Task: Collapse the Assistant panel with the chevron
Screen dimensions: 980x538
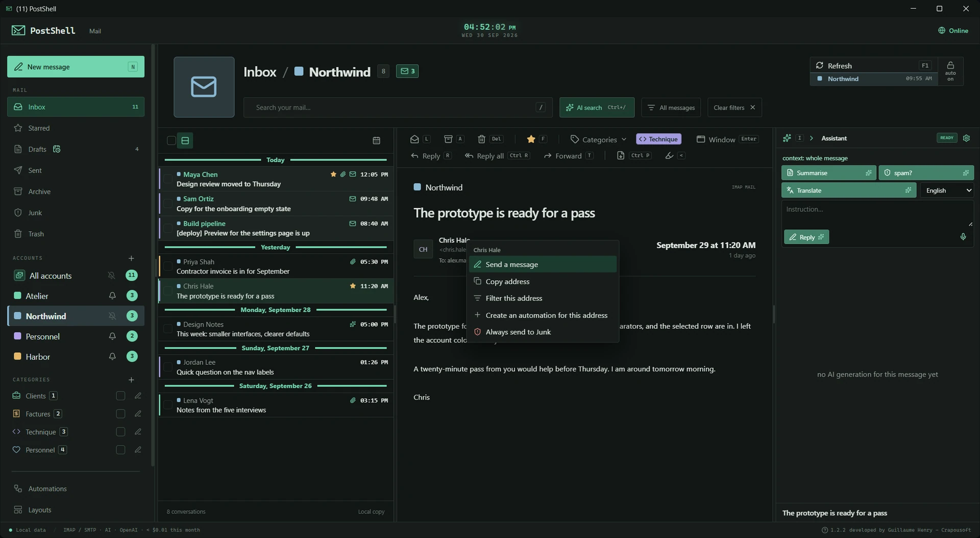Action: [x=811, y=138]
